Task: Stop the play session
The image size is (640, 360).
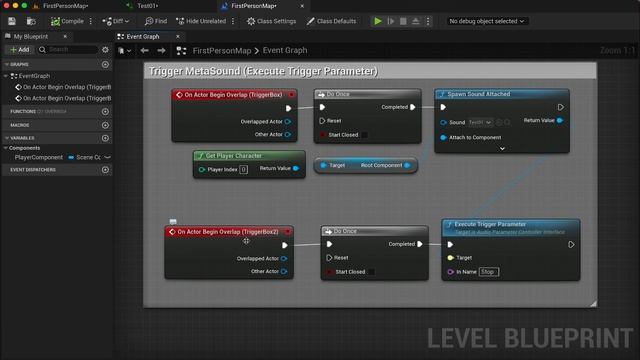Action: tap(403, 21)
